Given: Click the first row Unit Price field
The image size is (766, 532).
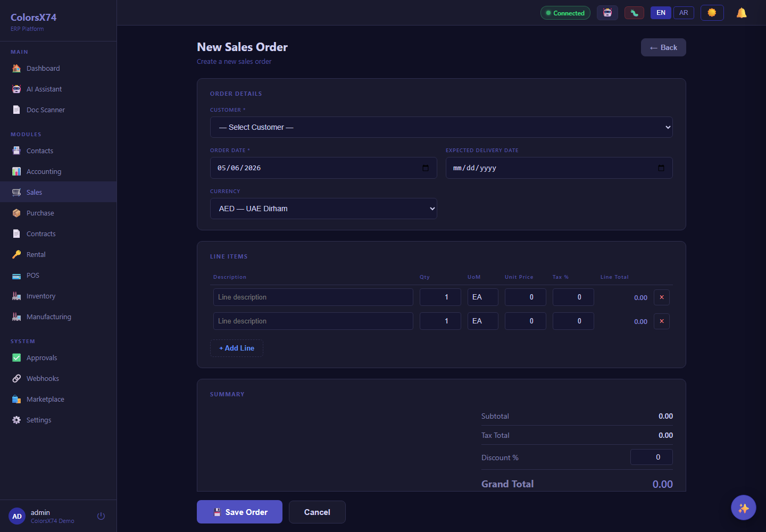Looking at the screenshot, I should point(526,297).
